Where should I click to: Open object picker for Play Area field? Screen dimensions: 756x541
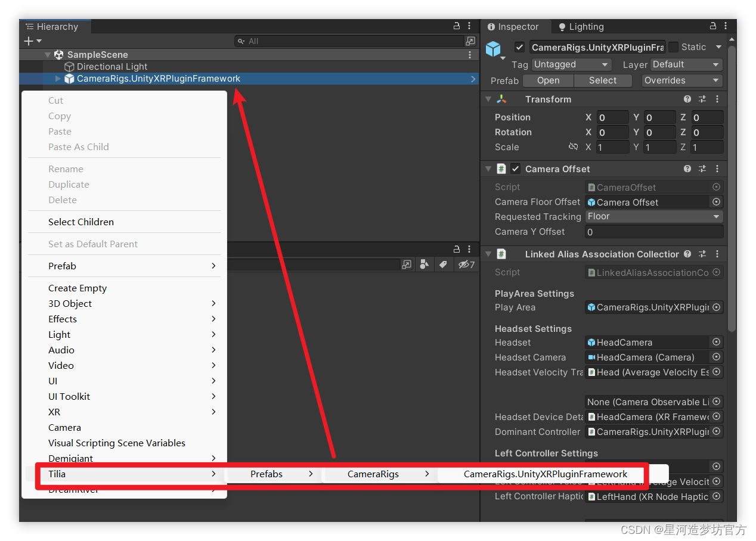716,307
